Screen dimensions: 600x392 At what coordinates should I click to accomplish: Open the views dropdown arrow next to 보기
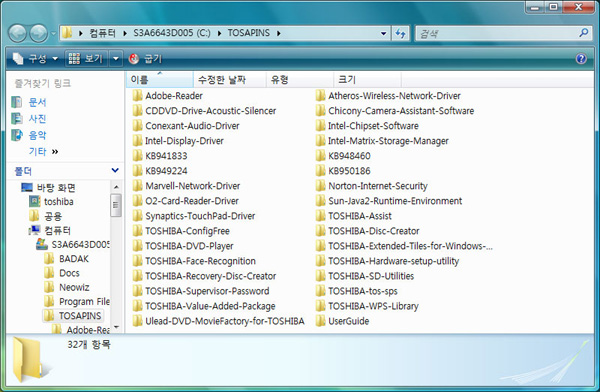click(x=116, y=59)
